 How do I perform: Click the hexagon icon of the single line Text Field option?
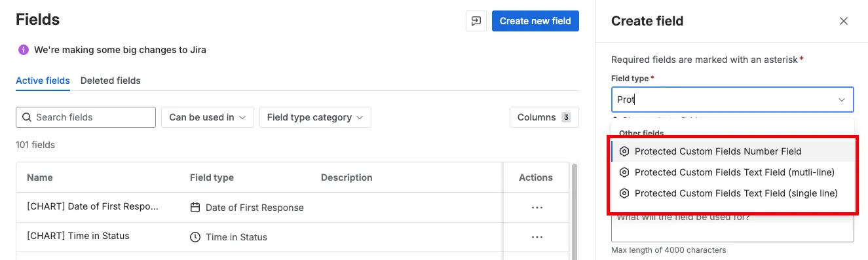(624, 193)
